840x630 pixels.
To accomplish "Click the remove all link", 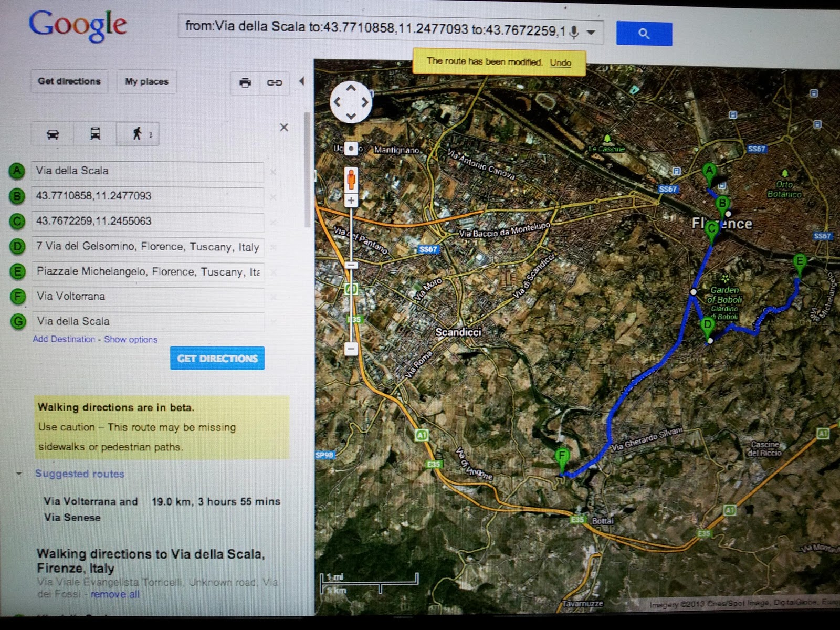I will (115, 594).
